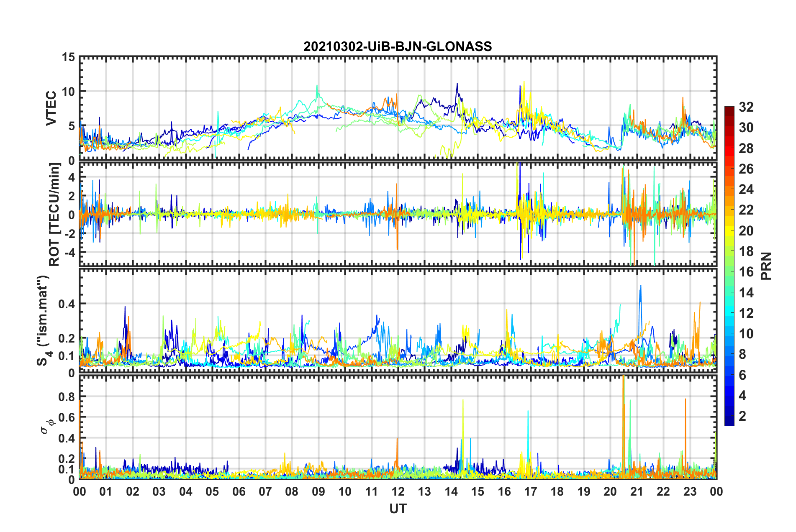Click x-axis tick label 11
The width and height of the screenshot is (796, 532).
[x=372, y=491]
